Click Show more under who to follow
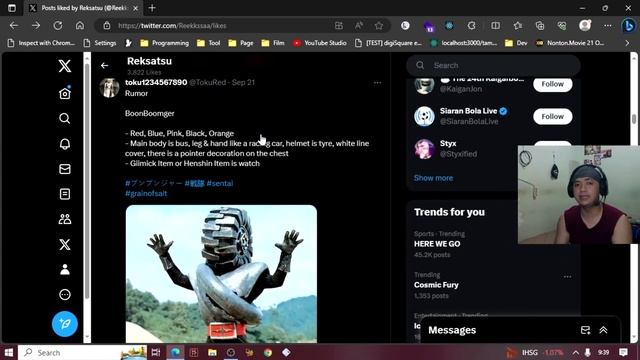The image size is (640, 360). click(x=433, y=178)
